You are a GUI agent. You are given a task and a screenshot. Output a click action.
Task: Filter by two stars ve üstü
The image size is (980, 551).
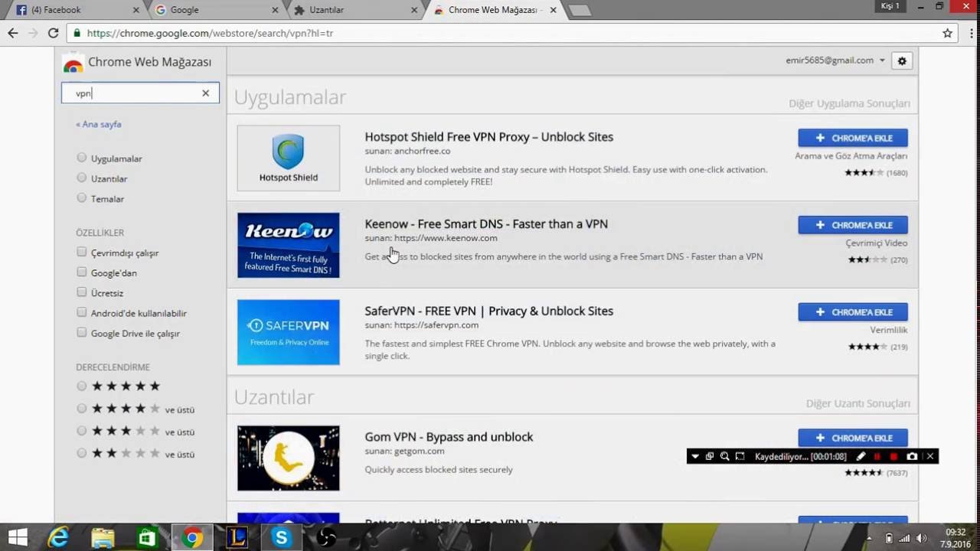[x=82, y=453]
